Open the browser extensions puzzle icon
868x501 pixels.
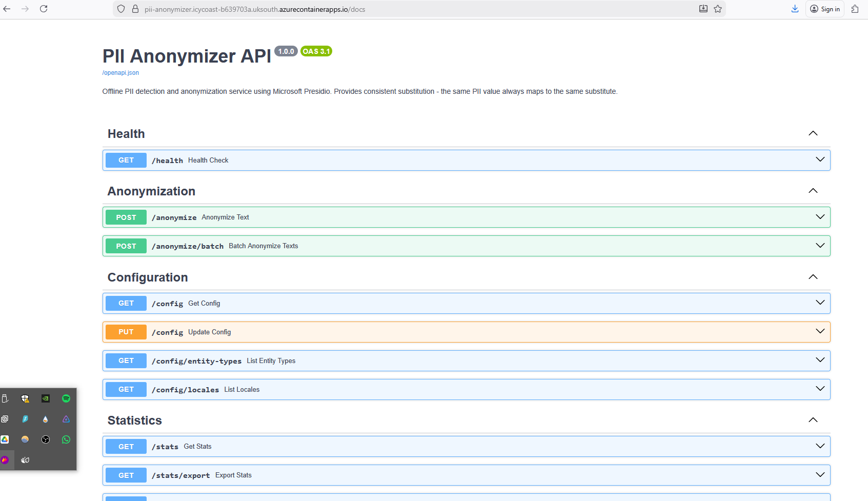pos(855,9)
